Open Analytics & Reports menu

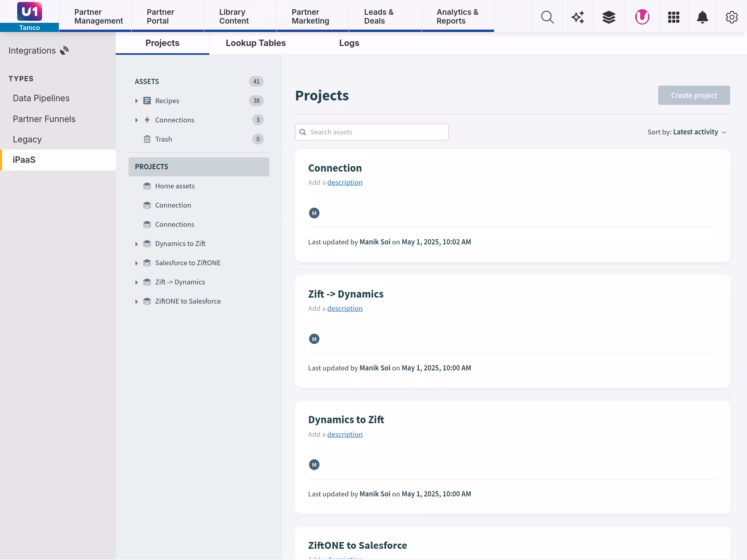pos(458,16)
